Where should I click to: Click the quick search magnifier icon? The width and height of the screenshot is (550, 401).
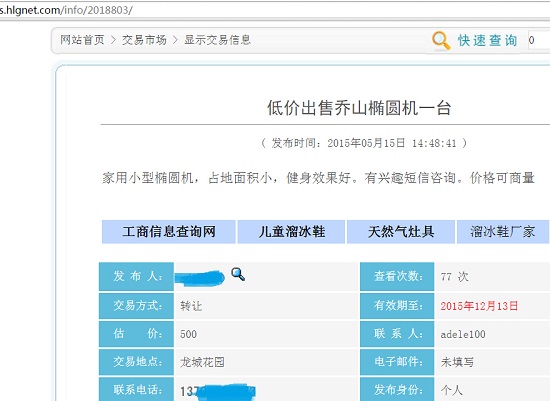(x=441, y=40)
